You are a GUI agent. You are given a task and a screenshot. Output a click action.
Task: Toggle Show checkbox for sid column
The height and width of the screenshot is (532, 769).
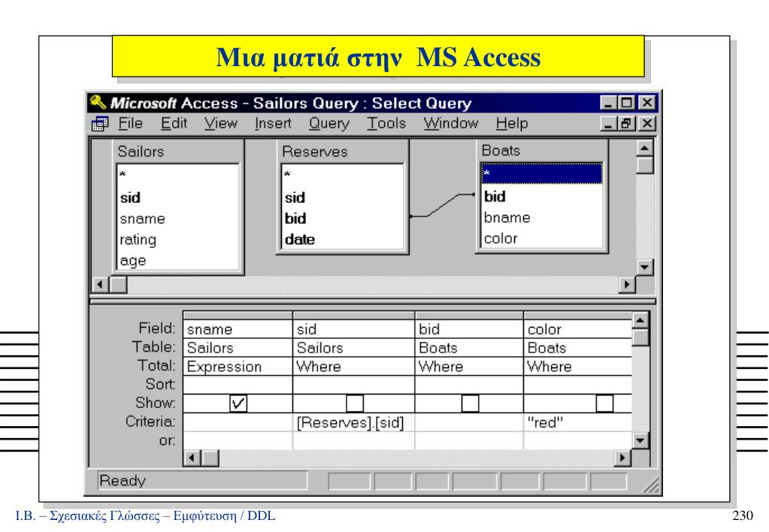point(355,404)
